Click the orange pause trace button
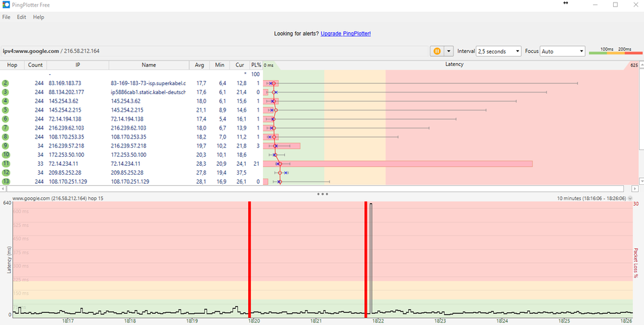Screen dimensions: 644x325 (437, 51)
